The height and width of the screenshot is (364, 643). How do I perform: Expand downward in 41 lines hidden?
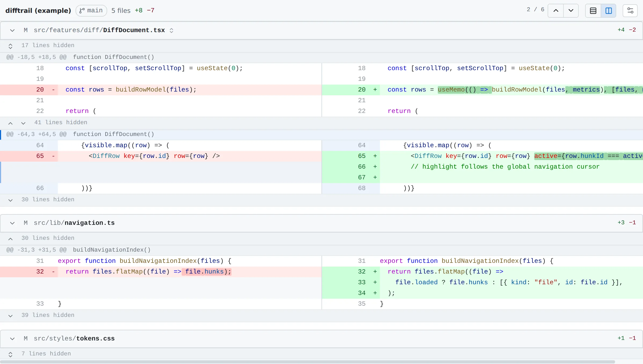coord(23,123)
